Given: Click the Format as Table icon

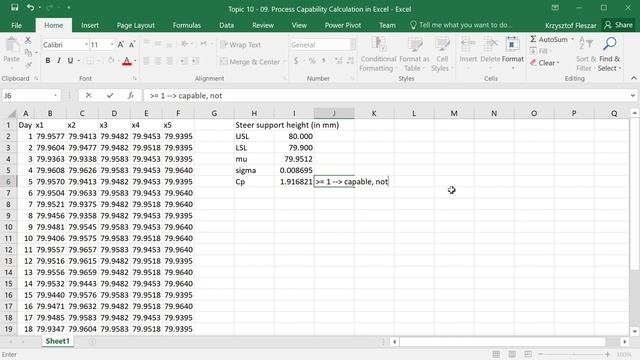Looking at the screenshot, I should tap(414, 45).
